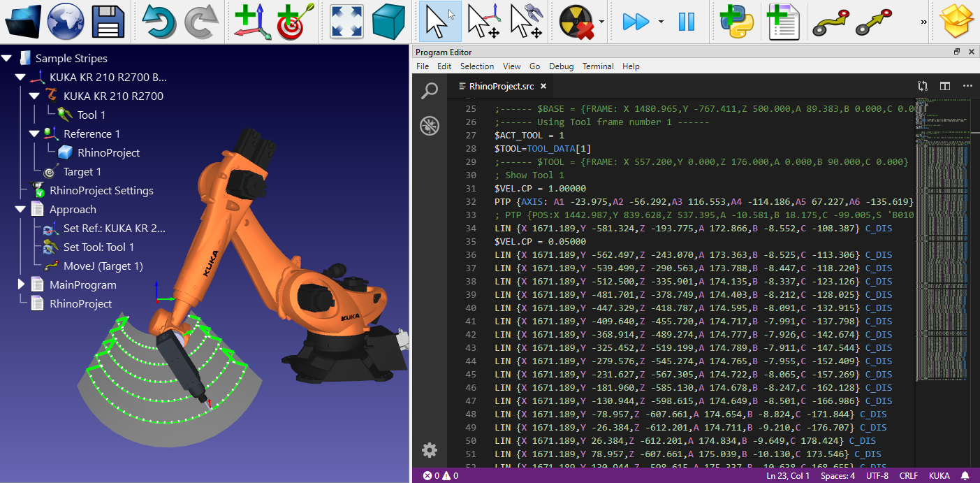
Task: Open the package box icon
Action: coord(957,21)
